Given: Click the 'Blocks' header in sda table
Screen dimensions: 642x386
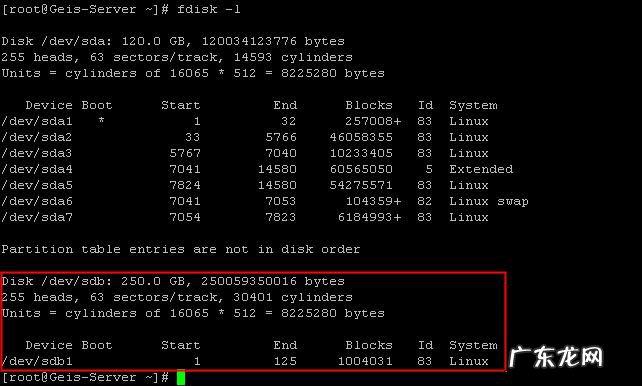Looking at the screenshot, I should [369, 105].
